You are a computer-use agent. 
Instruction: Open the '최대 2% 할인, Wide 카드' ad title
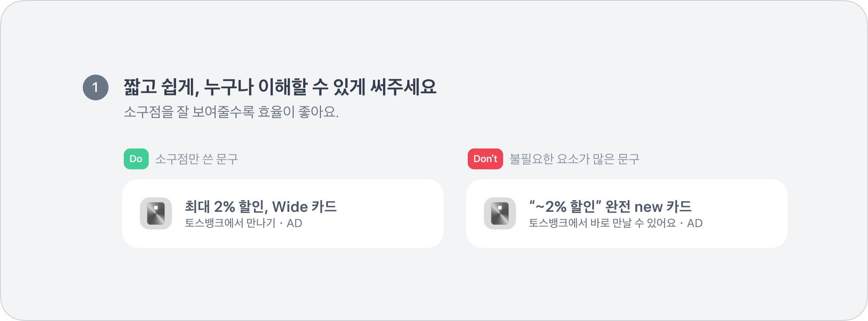(x=260, y=207)
